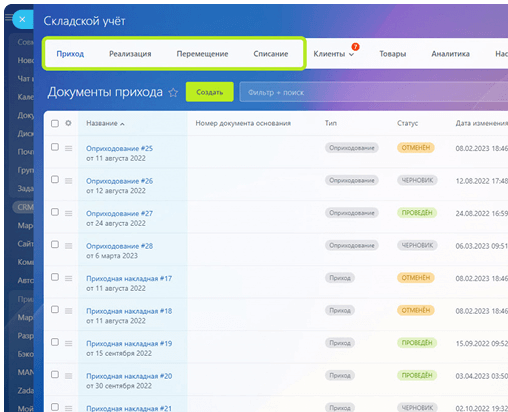
Task: Expand the Клиенты dropdown arrow
Action: coord(351,55)
